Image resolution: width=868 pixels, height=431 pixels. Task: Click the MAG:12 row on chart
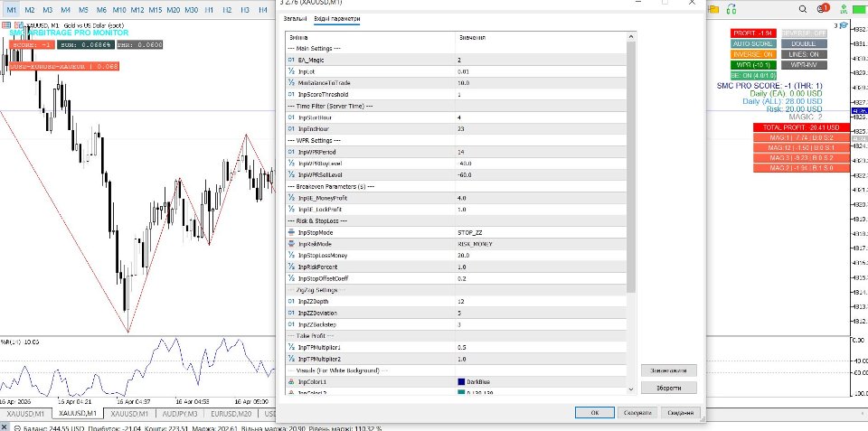[801, 147]
